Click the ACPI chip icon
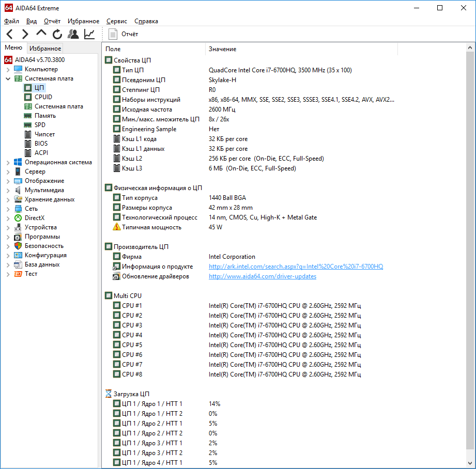 coord(27,153)
